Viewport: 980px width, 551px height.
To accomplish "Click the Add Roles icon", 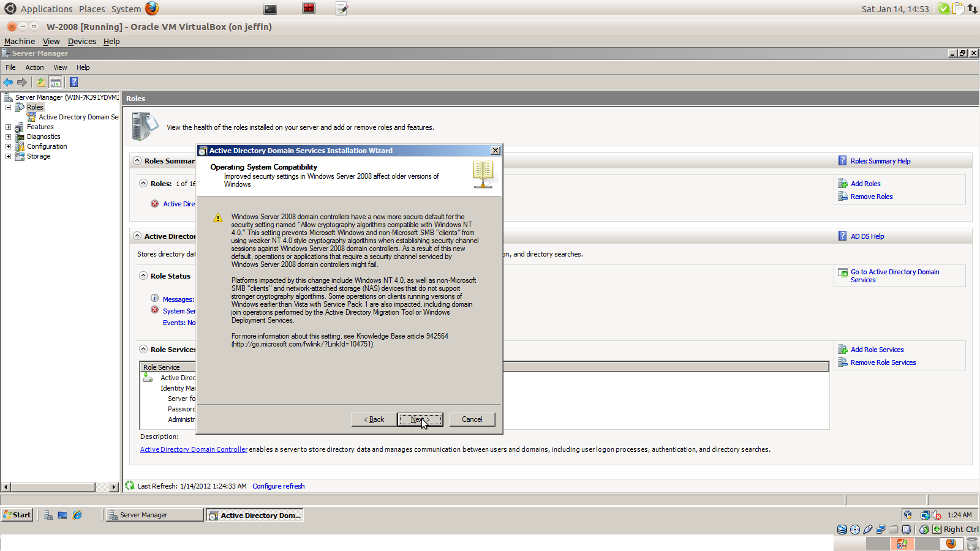I will (x=843, y=184).
